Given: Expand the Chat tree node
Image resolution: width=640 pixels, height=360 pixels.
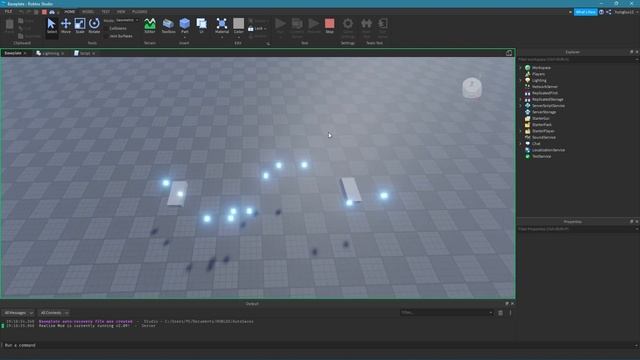Looking at the screenshot, I should click(521, 144).
